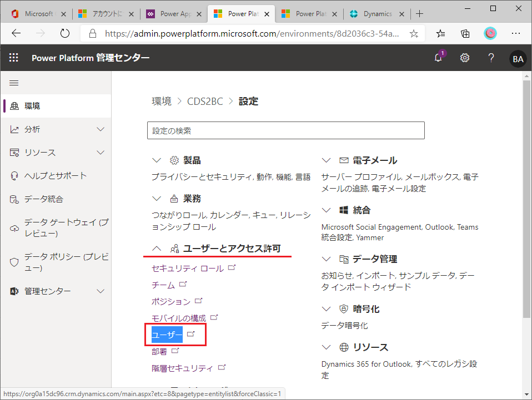Viewport: 532px width, 400px height.
Task: Open notifications bell icon
Action: 438,58
